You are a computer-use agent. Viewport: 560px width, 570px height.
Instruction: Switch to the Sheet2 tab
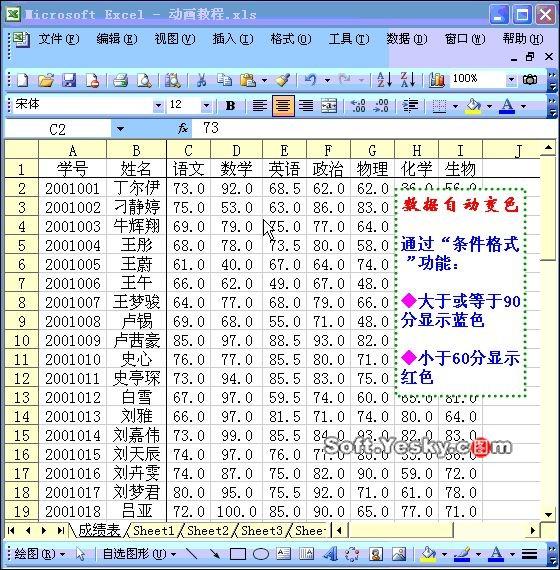click(208, 530)
